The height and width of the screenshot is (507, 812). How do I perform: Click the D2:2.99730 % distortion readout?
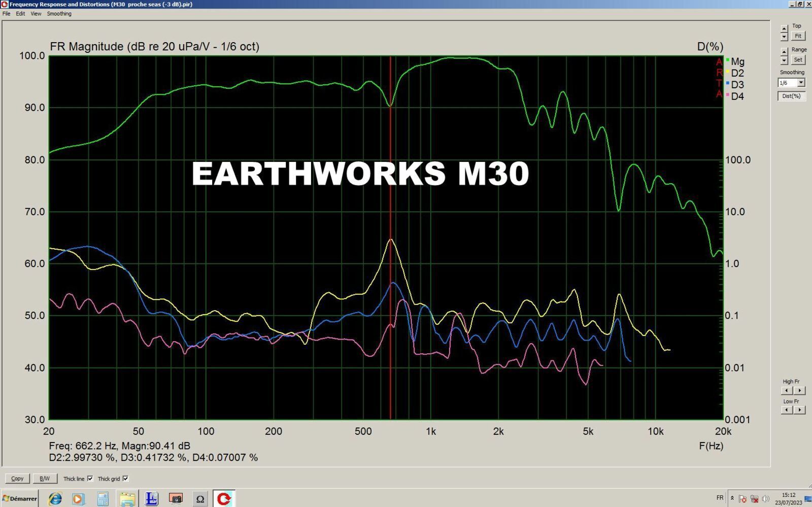click(82, 457)
